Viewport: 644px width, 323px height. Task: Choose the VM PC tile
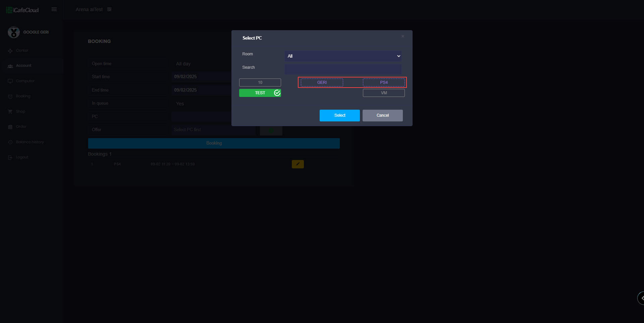click(x=384, y=93)
